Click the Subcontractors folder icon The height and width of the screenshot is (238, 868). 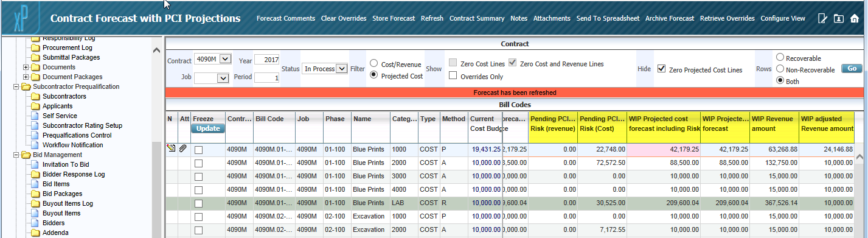(35, 96)
